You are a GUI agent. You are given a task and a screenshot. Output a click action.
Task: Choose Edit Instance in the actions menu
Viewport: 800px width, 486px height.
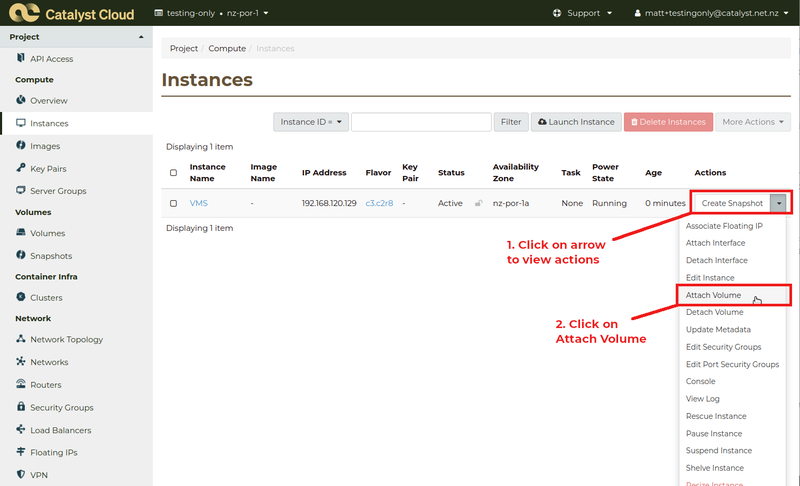[710, 277]
